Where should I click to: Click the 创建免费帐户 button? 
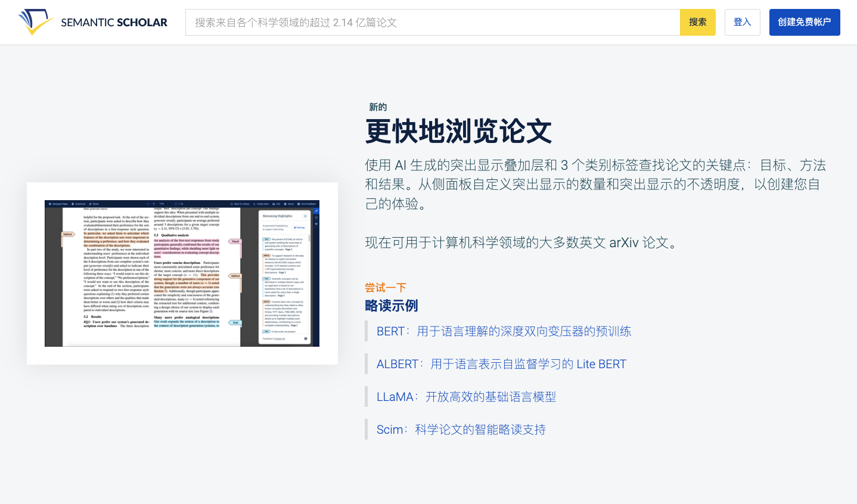[x=805, y=22]
